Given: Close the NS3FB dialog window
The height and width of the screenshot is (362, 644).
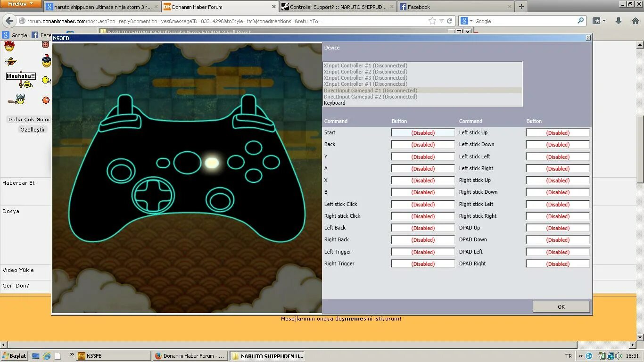Looking at the screenshot, I should [588, 38].
